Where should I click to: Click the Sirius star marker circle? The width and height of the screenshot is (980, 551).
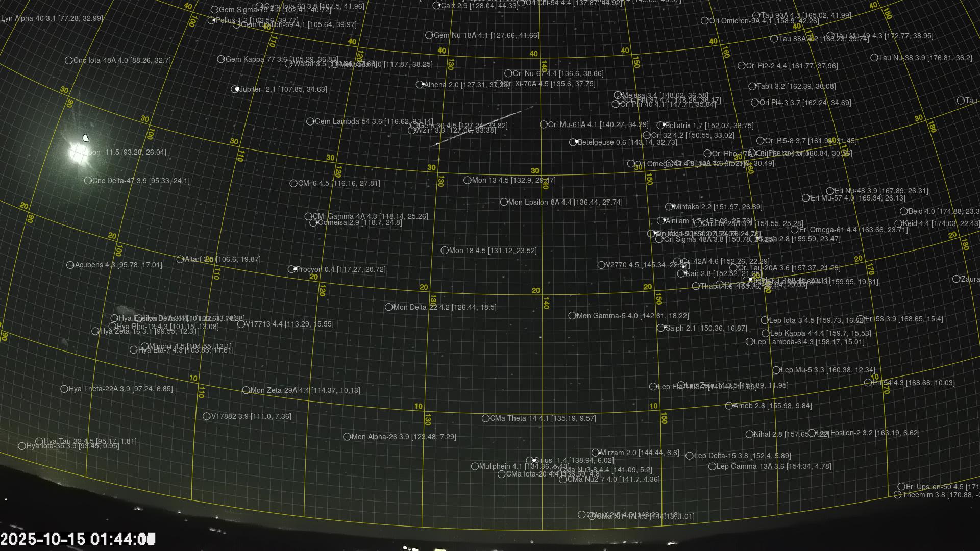(x=530, y=461)
